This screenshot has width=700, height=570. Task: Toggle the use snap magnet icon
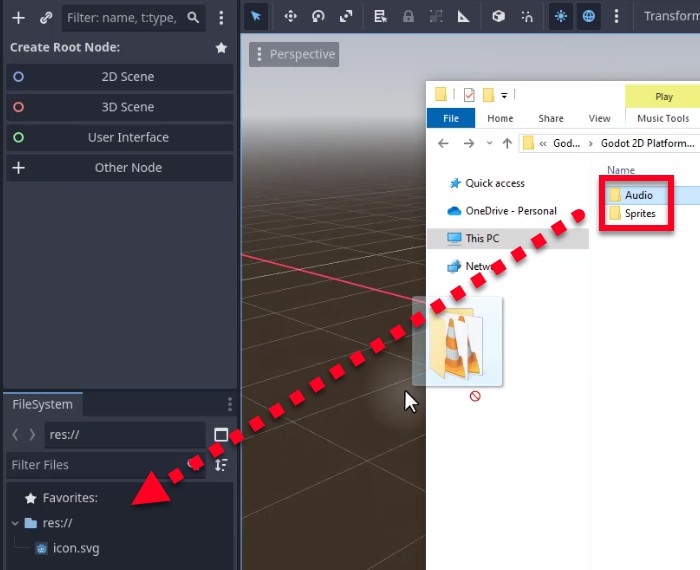(527, 17)
